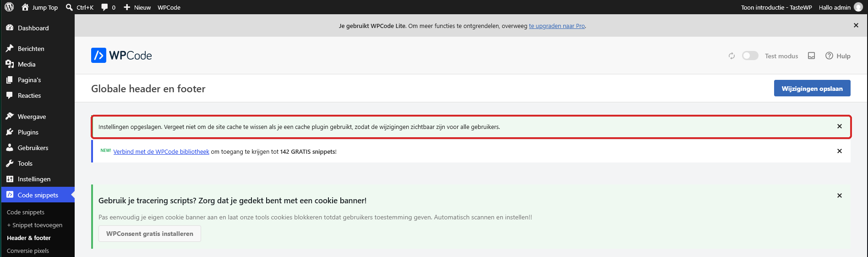The height and width of the screenshot is (257, 868).
Task: Click the Globale header en footer heading
Action: 148,89
